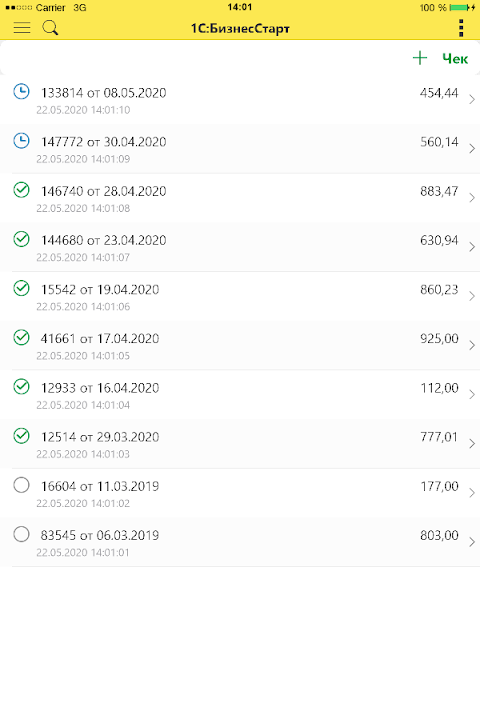The height and width of the screenshot is (723, 480).
Task: Tap timestamp '22.05.2020 14:01:05'
Action: (x=83, y=356)
